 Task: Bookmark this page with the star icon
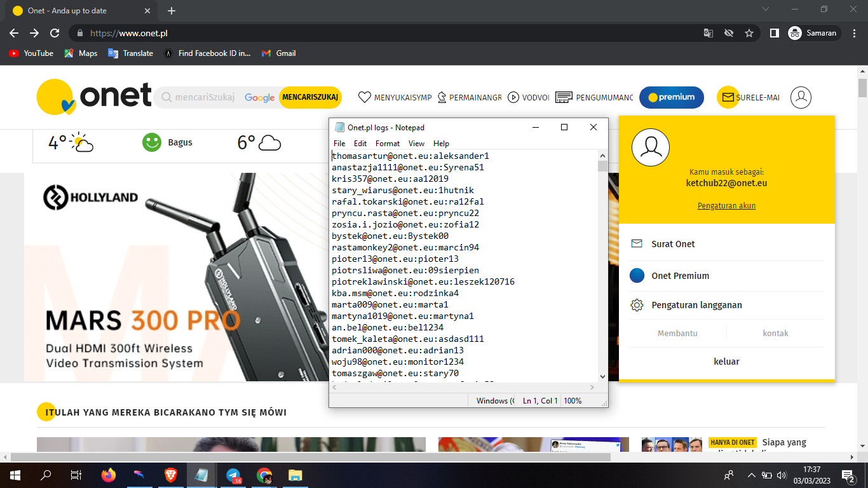coord(749,33)
